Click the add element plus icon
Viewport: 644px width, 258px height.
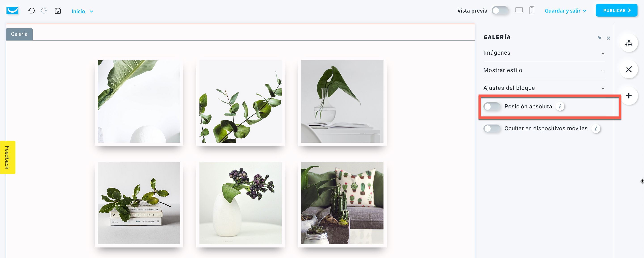click(629, 96)
